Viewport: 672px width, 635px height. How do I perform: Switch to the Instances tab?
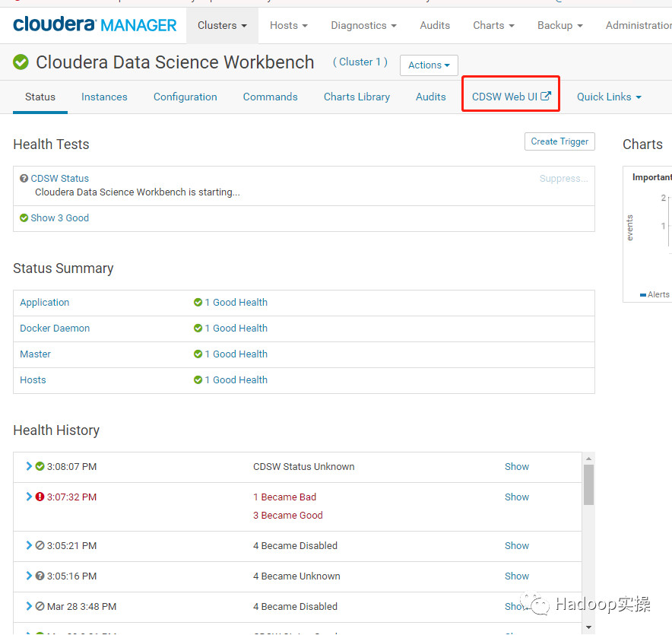coord(104,97)
